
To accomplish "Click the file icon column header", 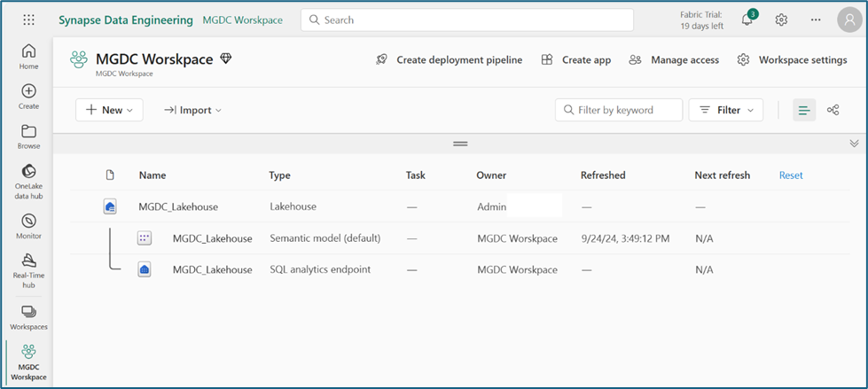I will coord(110,175).
